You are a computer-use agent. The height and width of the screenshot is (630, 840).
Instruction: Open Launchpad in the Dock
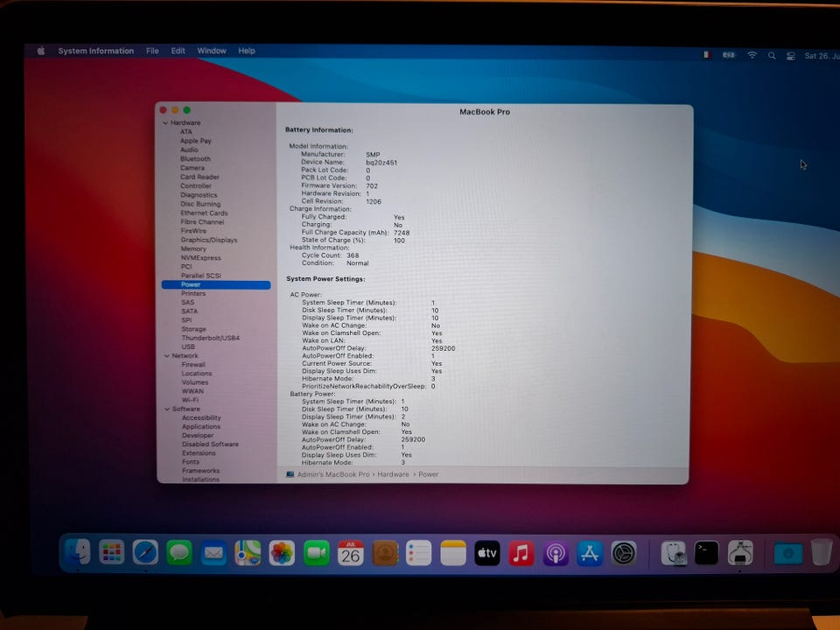pyautogui.click(x=111, y=552)
